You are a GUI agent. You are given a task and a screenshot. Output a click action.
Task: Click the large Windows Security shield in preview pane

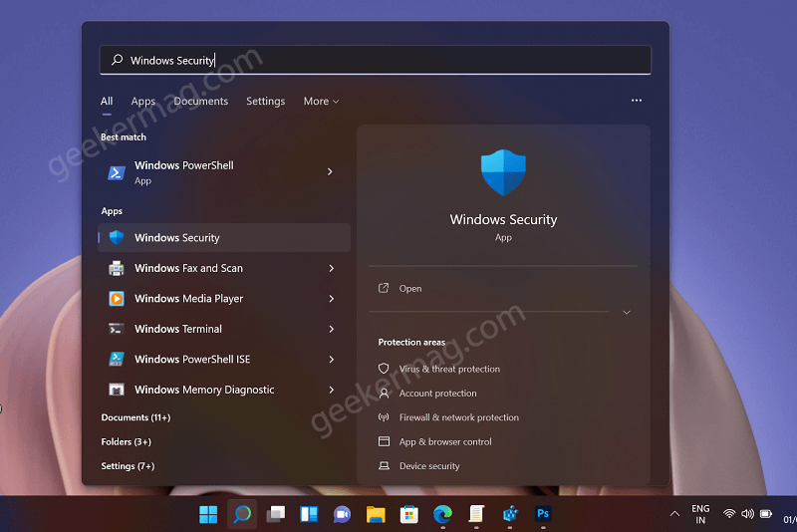pyautogui.click(x=503, y=172)
